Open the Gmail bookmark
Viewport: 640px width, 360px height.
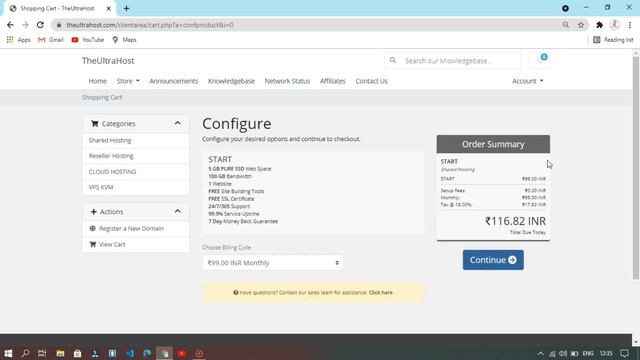point(51,40)
